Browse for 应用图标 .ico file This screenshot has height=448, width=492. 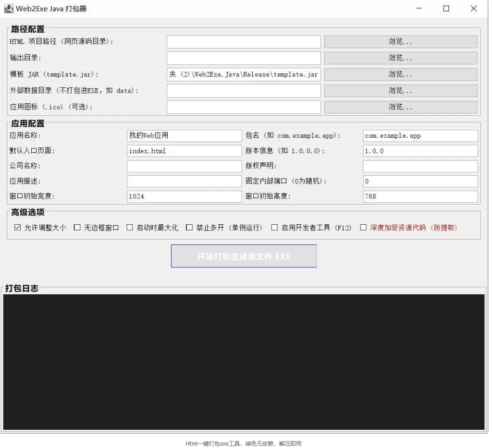401,107
